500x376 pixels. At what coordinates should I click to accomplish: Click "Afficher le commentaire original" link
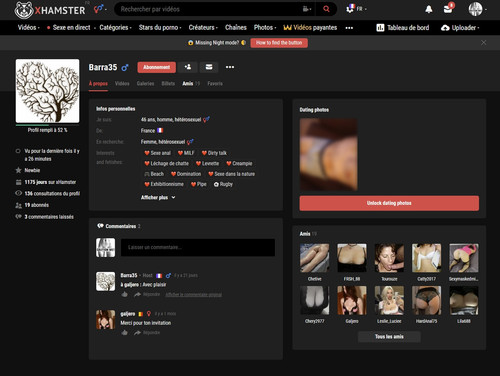(193, 295)
